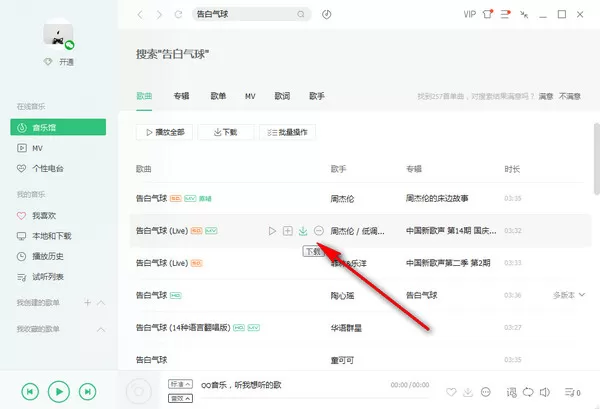
Task: Collapse 我收藏的歌单 section
Action: (x=101, y=329)
